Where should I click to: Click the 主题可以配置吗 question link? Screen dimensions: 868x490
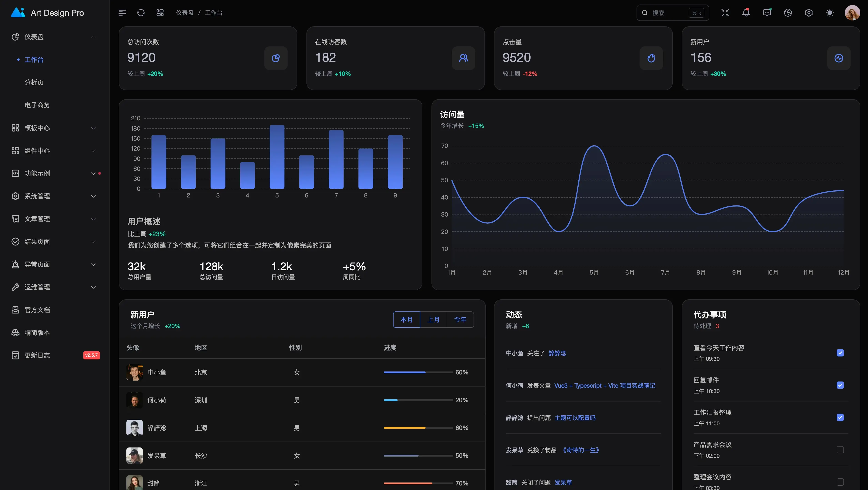[575, 418]
